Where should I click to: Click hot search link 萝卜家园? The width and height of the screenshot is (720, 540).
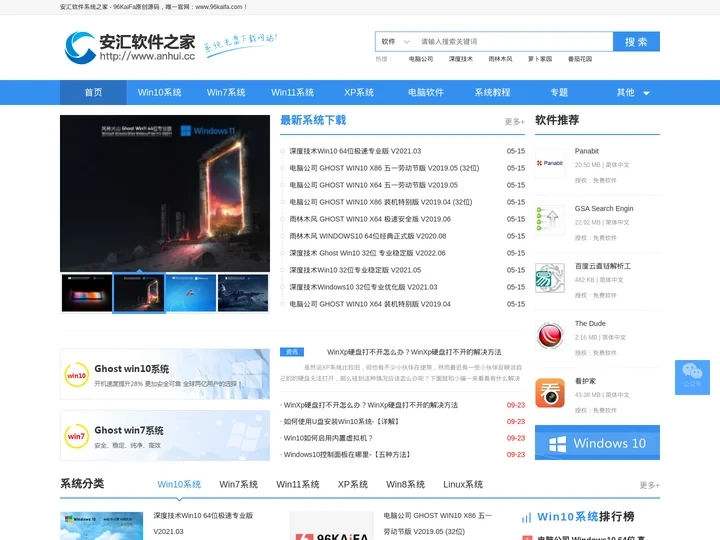coord(540,59)
